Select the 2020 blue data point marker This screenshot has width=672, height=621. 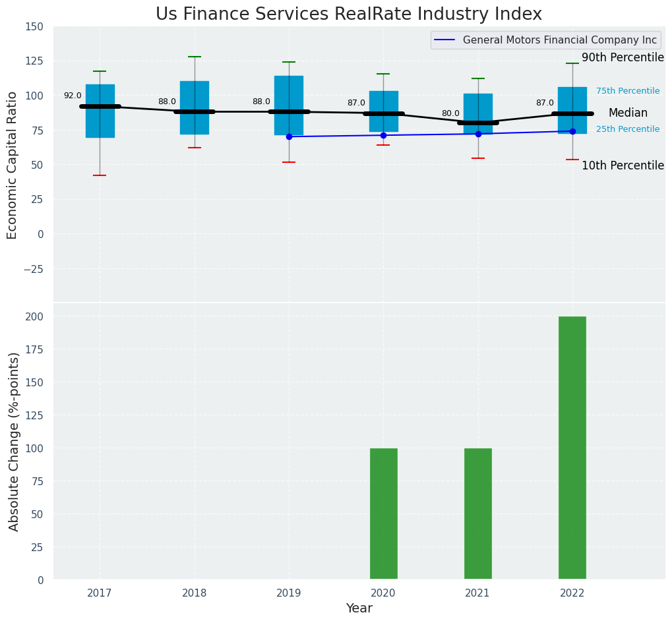[x=383, y=135]
